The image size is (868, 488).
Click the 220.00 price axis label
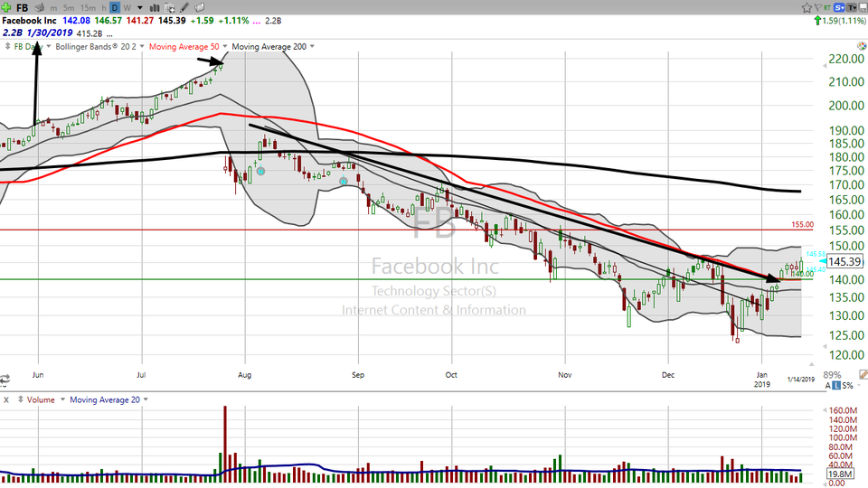846,59
